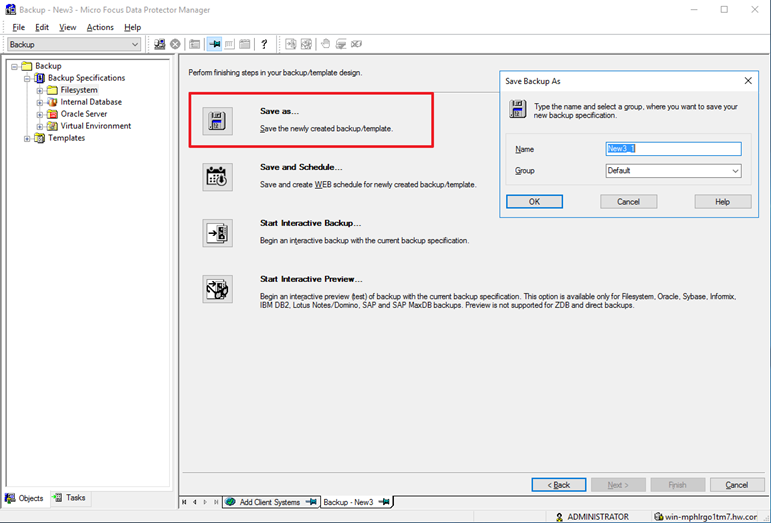Open the Help menu
Screen dimensions: 771x523
click(132, 28)
